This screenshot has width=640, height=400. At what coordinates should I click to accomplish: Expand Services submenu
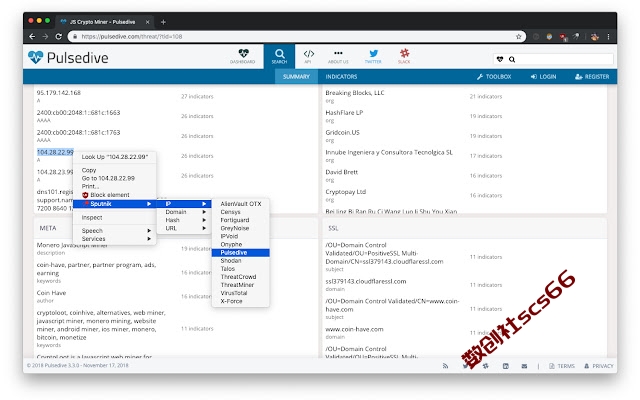point(115,239)
